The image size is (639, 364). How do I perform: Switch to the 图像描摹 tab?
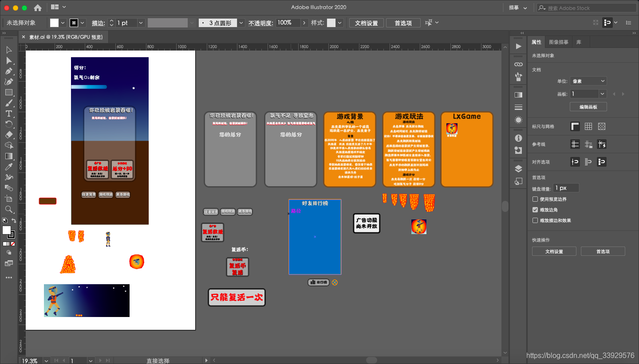(x=559, y=42)
